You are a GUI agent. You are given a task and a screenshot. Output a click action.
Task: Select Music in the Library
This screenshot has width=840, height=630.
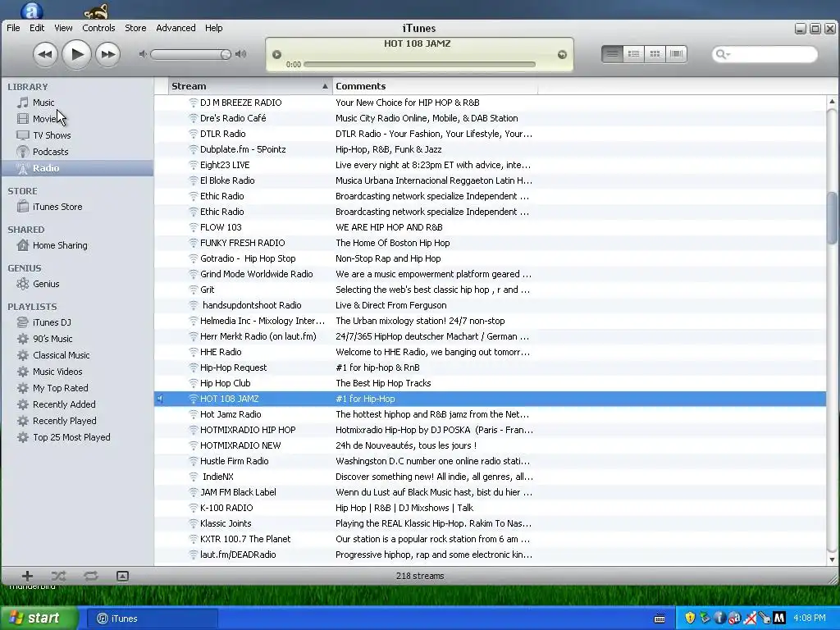78,103
